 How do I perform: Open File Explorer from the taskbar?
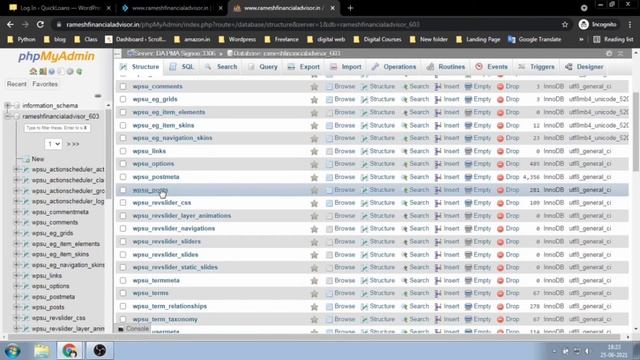point(42,350)
